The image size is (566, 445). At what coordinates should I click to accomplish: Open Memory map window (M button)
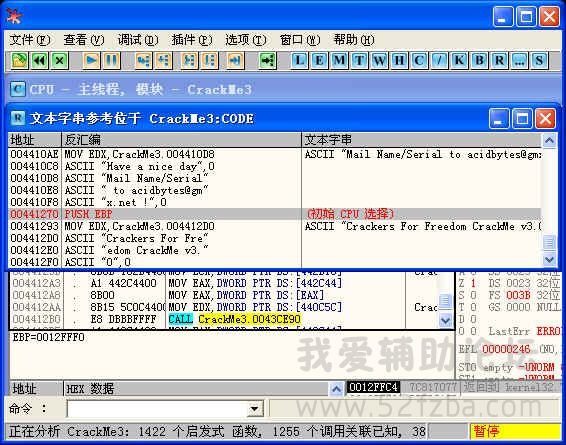(339, 60)
